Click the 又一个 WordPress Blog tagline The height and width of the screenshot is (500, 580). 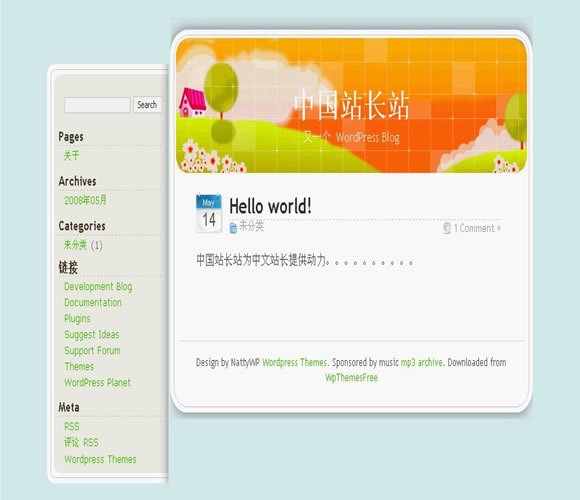pyautogui.click(x=351, y=137)
